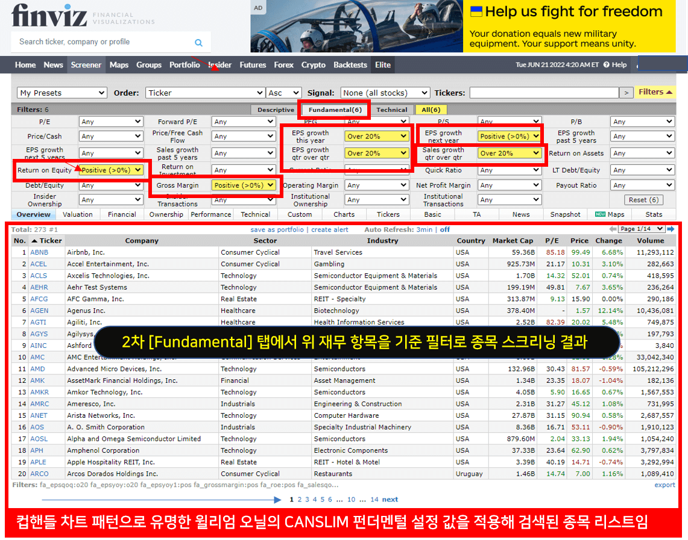Click the finviz logo

tap(49, 15)
